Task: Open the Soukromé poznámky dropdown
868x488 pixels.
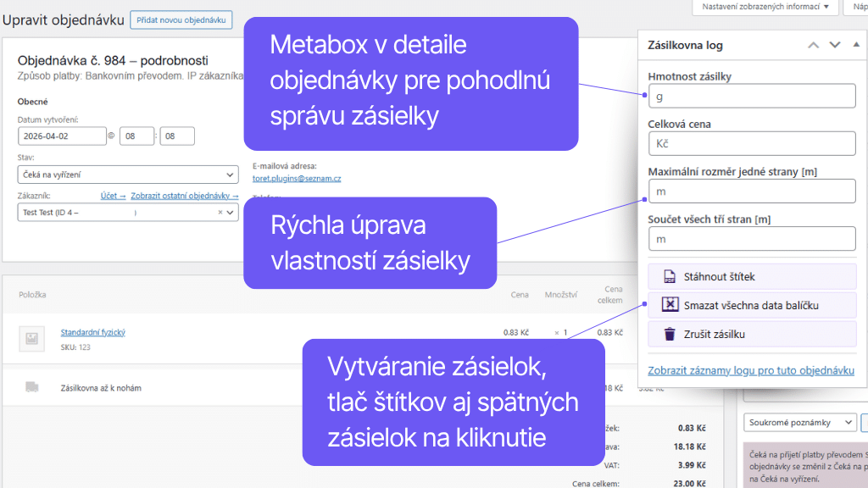Action: click(x=800, y=423)
